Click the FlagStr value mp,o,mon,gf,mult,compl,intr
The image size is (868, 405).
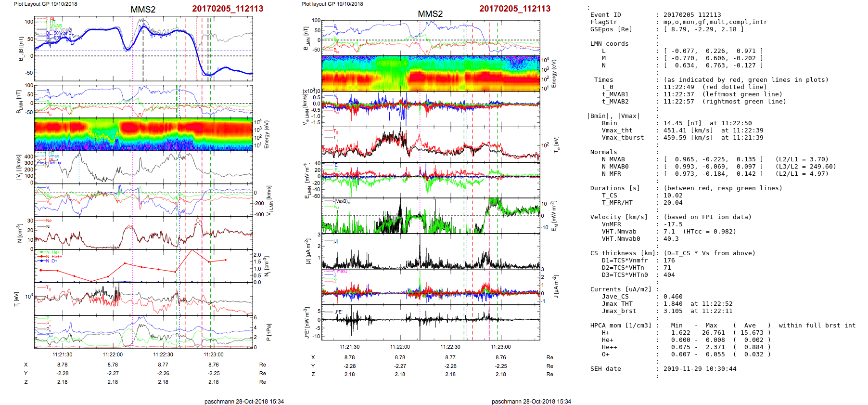pos(715,22)
